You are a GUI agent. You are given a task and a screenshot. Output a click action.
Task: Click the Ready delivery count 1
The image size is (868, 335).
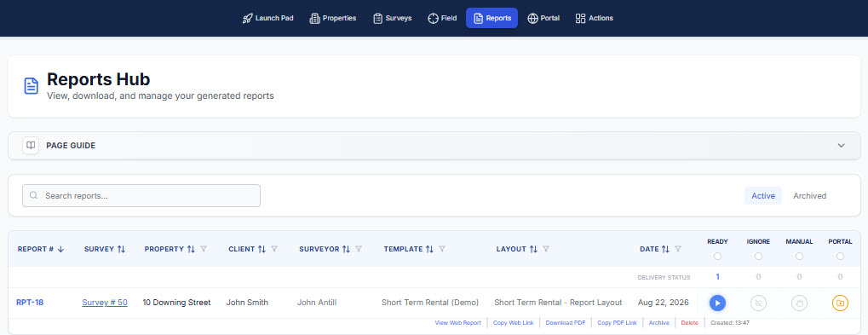coord(717,277)
